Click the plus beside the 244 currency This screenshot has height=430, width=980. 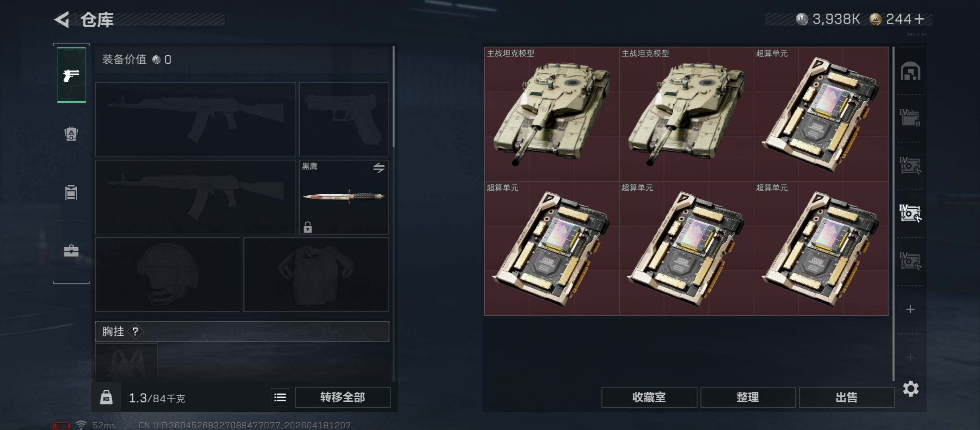pyautogui.click(x=919, y=19)
